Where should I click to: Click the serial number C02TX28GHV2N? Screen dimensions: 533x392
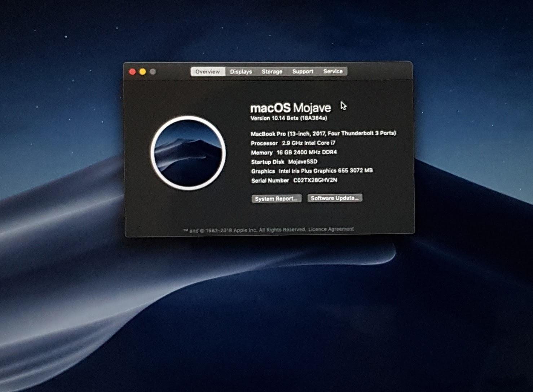(315, 180)
